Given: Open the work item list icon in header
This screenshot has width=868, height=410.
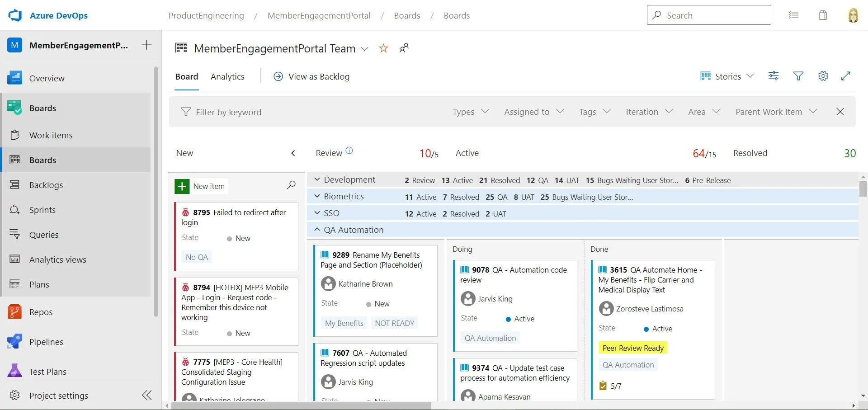Looking at the screenshot, I should click(793, 15).
